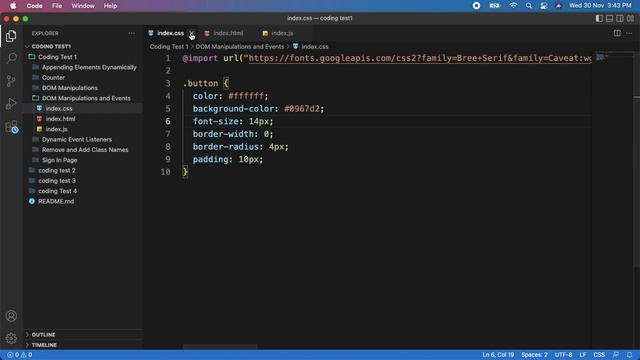The height and width of the screenshot is (360, 640).
Task: Change file encoding UTF-8
Action: point(563,355)
